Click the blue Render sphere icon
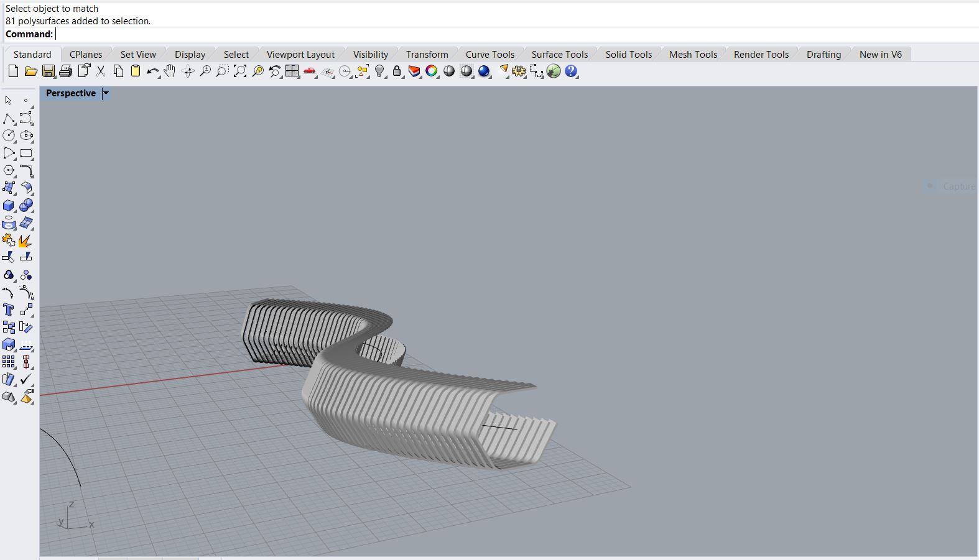 tap(484, 71)
